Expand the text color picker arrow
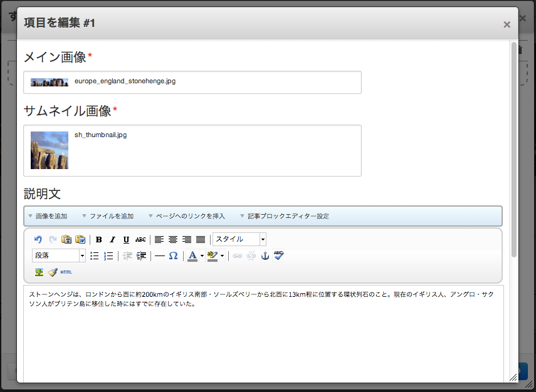Viewport: 536px width, 392px height. click(x=202, y=255)
